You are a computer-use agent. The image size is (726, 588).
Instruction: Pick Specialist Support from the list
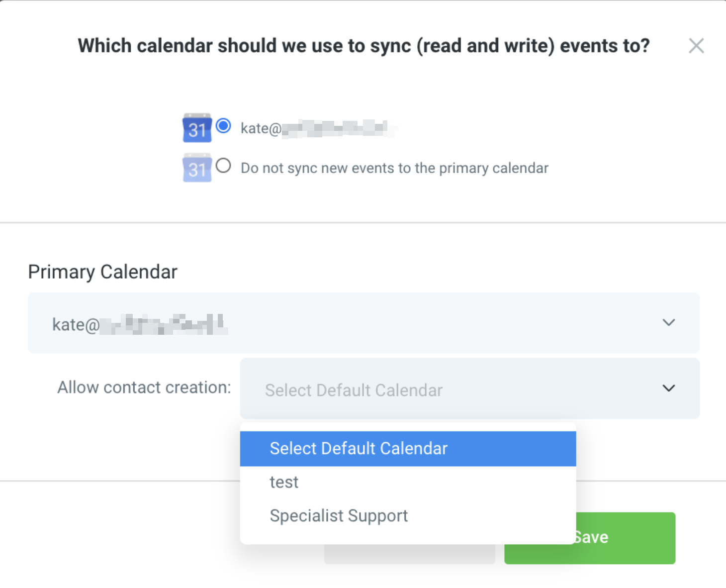(339, 516)
